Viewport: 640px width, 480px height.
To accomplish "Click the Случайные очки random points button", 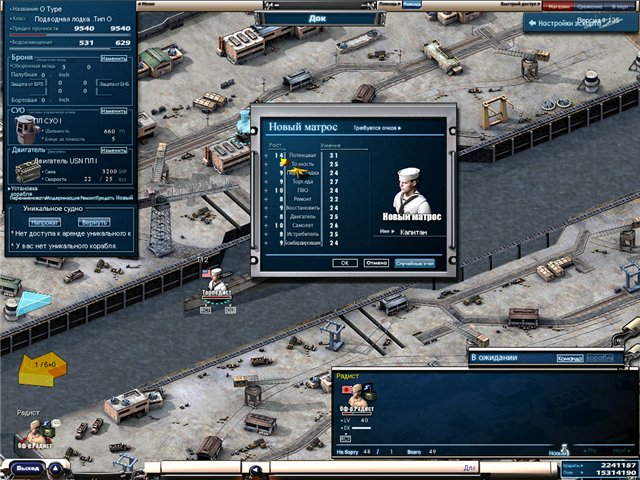I will point(414,262).
